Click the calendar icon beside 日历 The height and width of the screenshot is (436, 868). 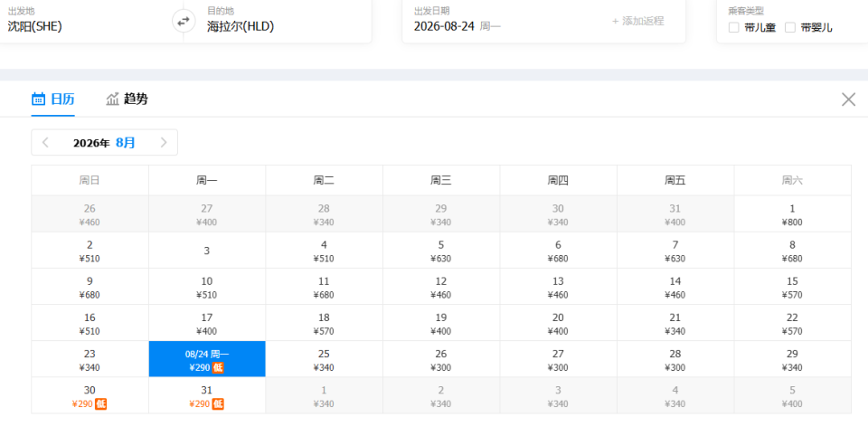38,100
